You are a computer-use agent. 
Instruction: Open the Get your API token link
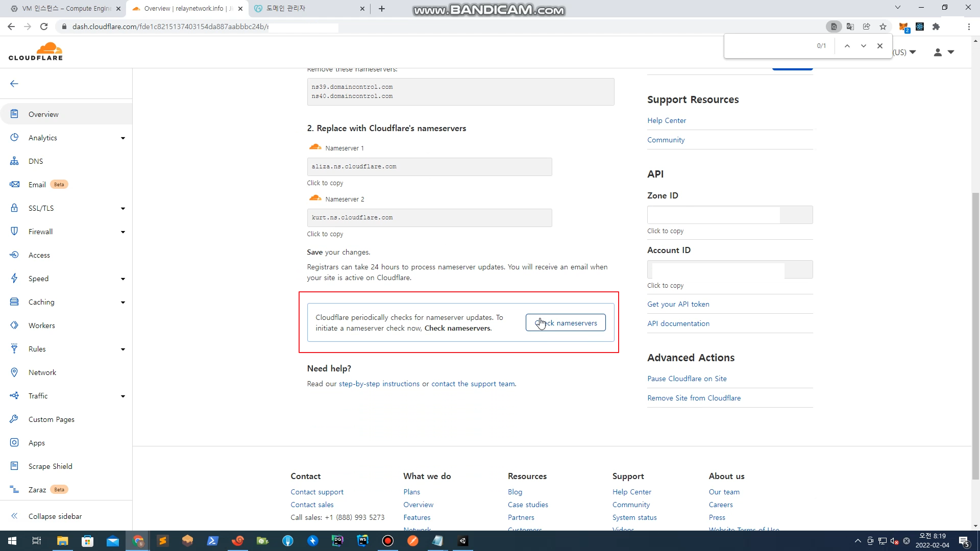tap(678, 304)
